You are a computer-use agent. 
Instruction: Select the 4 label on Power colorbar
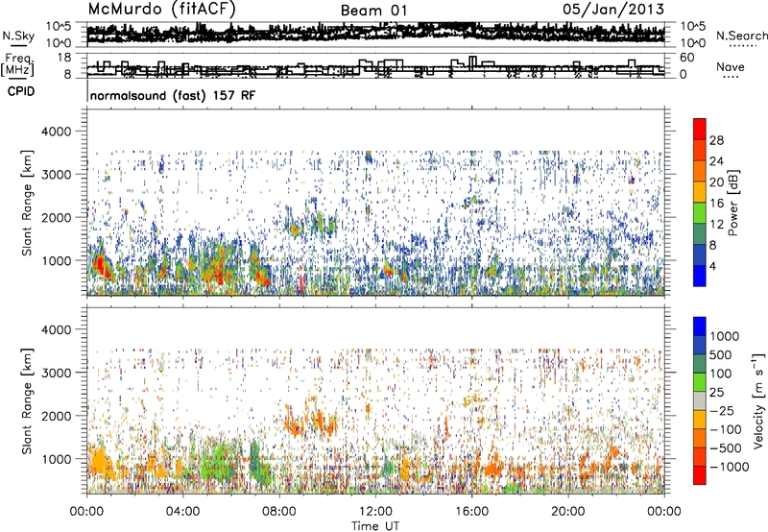pos(713,266)
